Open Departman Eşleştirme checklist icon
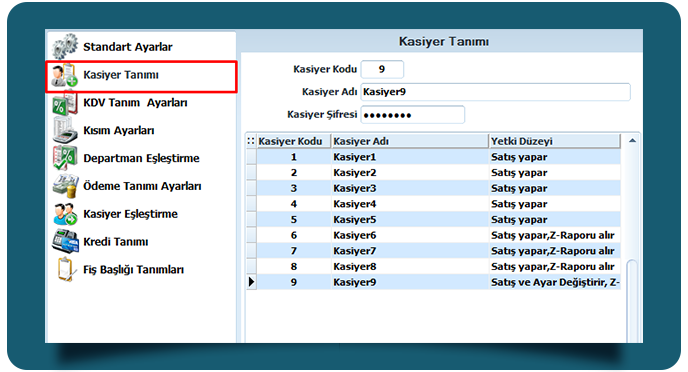The height and width of the screenshot is (372, 688). (65, 158)
